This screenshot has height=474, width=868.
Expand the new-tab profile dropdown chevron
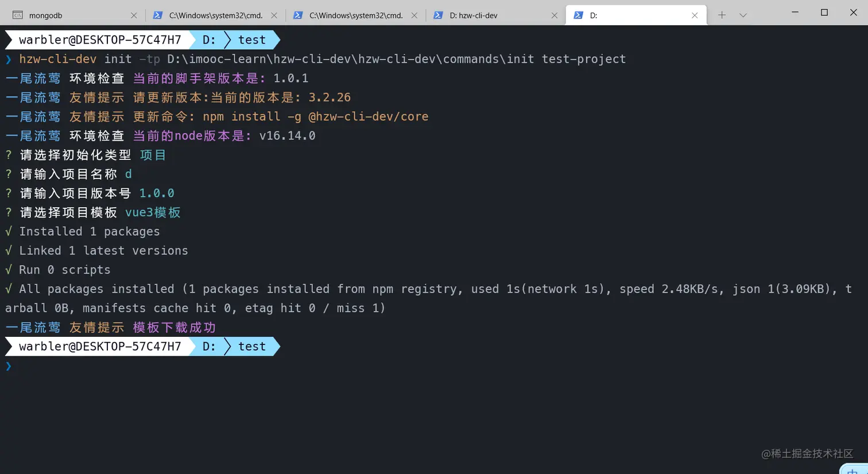click(743, 15)
